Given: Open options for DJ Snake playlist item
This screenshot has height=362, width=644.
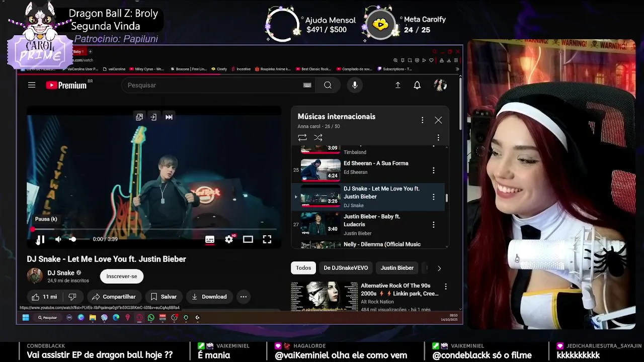Looking at the screenshot, I should 433,197.
